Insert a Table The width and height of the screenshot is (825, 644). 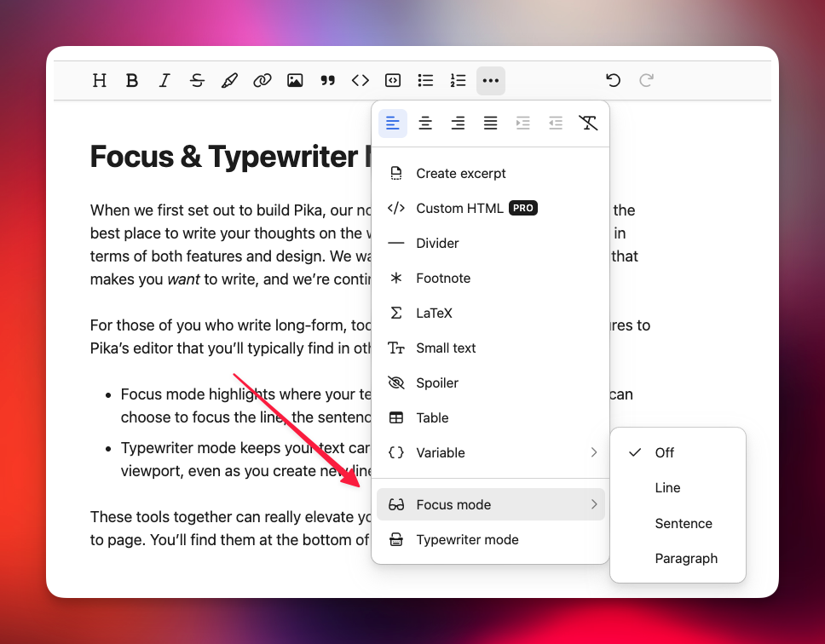[x=490, y=418]
